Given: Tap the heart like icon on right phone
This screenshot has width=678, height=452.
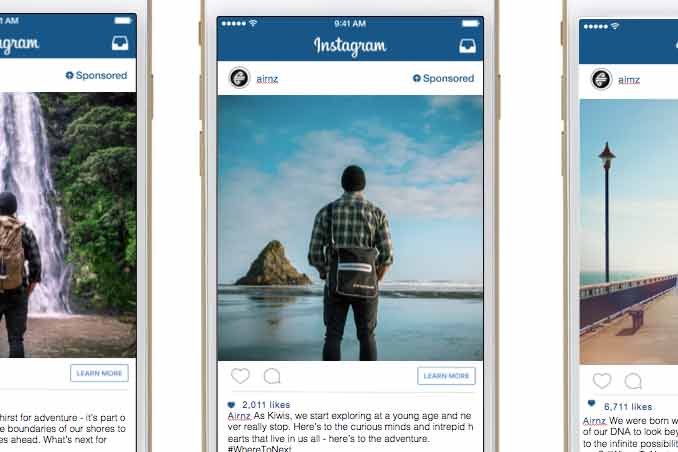Looking at the screenshot, I should [x=602, y=381].
